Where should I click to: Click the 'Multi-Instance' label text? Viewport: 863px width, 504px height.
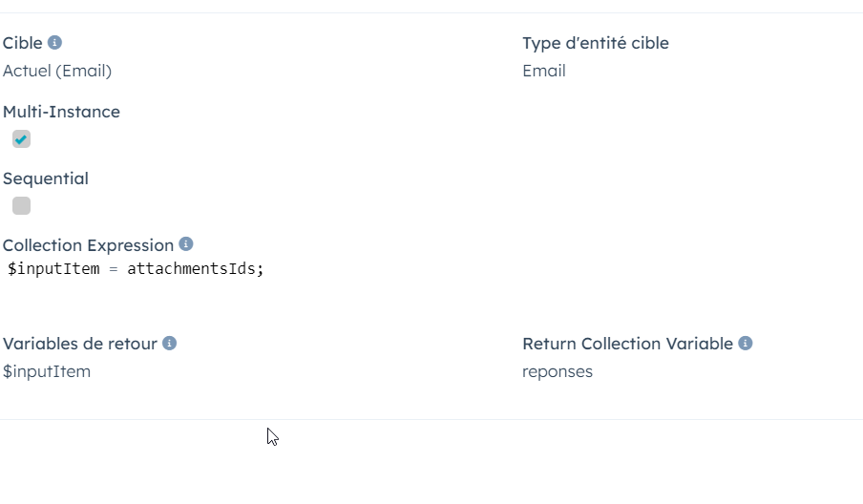point(61,112)
